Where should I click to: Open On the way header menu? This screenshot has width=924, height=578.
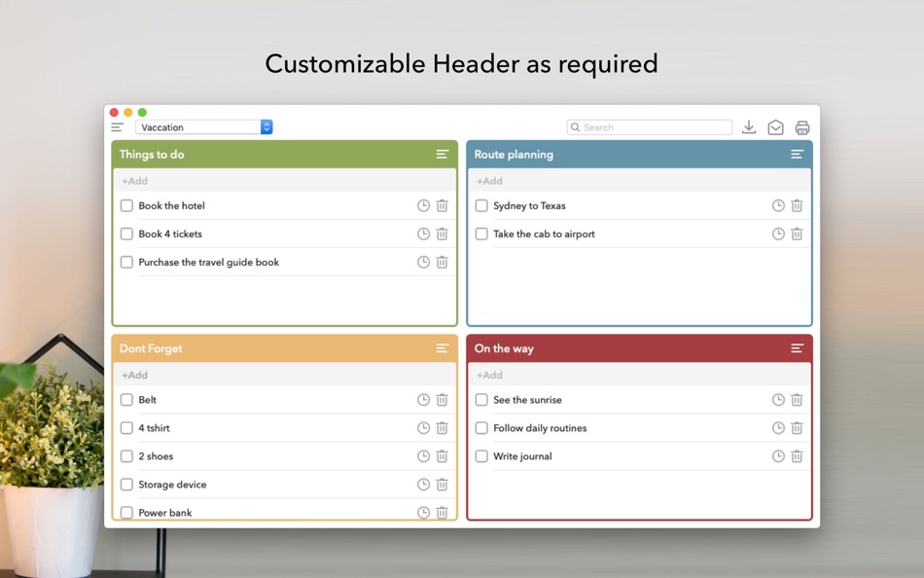tap(798, 348)
